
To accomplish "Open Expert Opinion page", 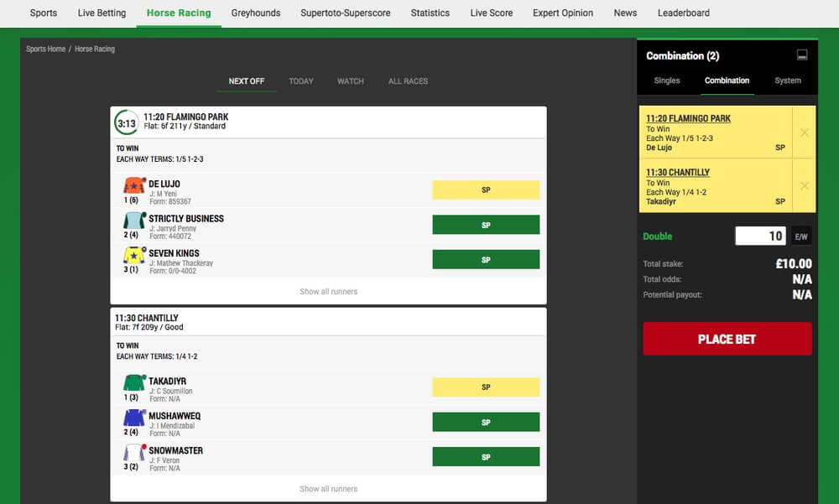I will (563, 13).
